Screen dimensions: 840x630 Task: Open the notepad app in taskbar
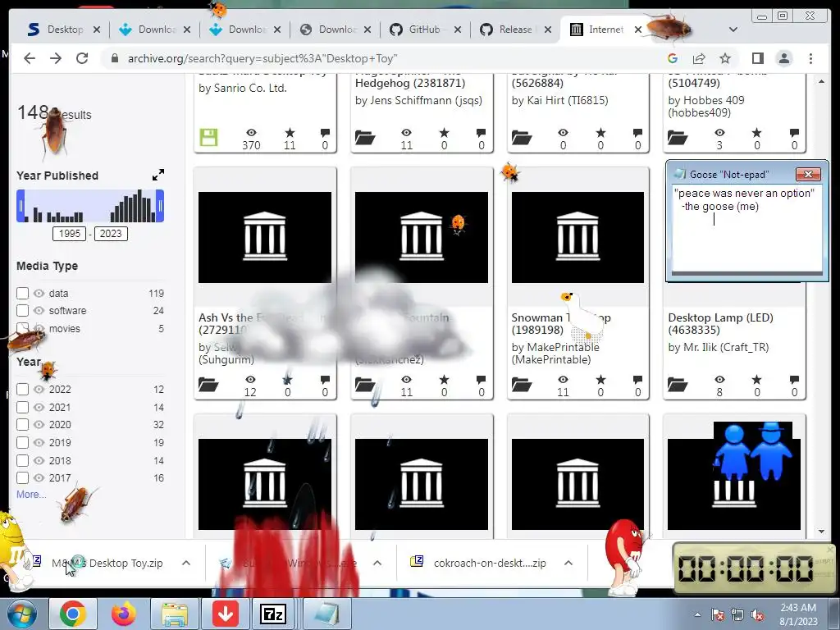click(x=326, y=614)
